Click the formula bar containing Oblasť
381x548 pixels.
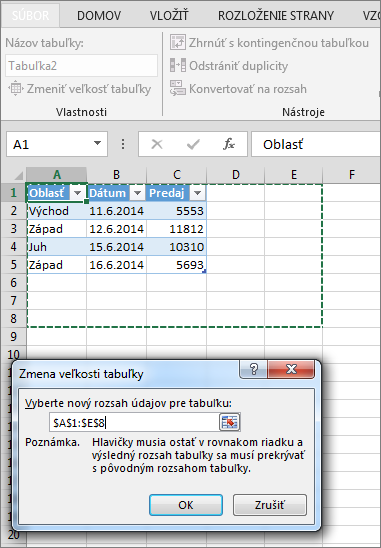pos(316,144)
